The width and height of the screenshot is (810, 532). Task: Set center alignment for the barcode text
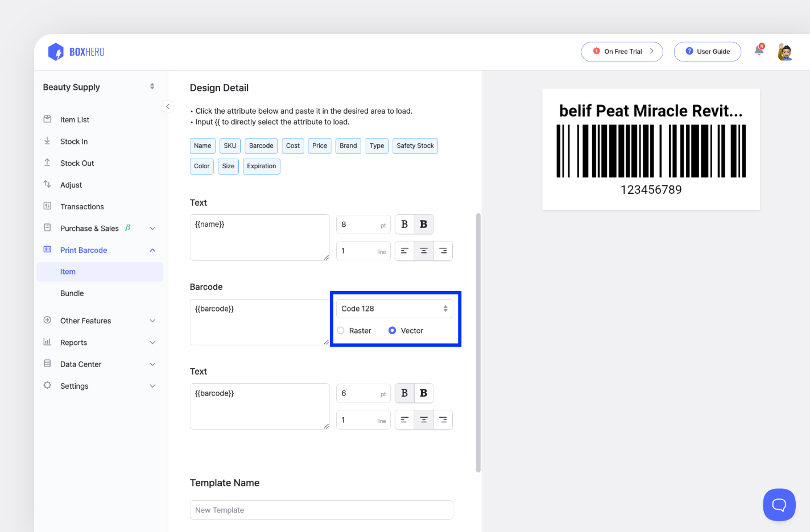pyautogui.click(x=423, y=419)
